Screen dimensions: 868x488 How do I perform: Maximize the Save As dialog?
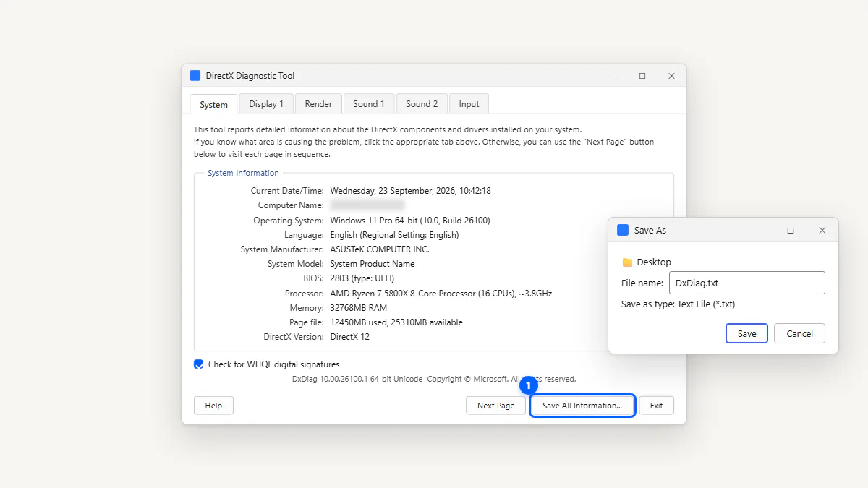pos(791,230)
